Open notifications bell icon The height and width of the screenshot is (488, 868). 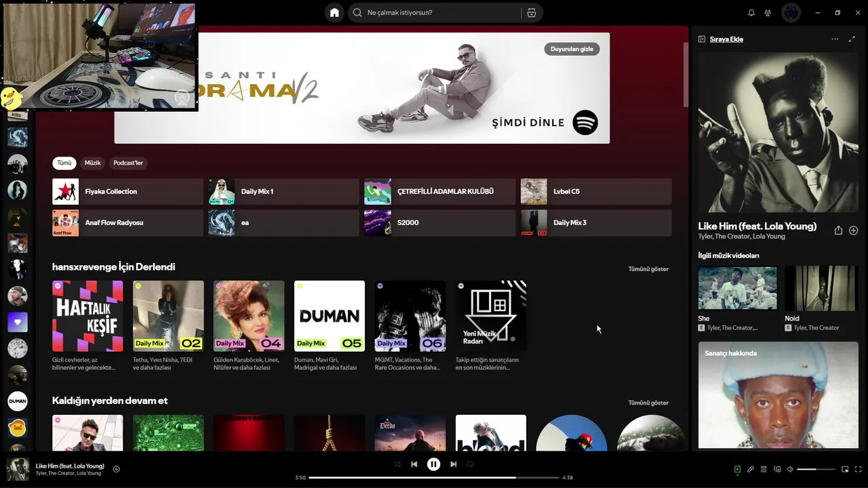751,12
